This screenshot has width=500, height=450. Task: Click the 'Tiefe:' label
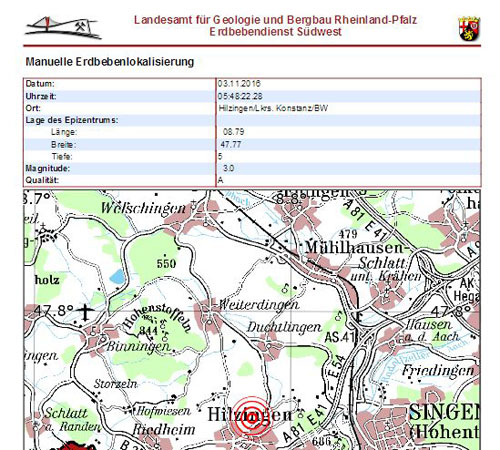pyautogui.click(x=62, y=156)
